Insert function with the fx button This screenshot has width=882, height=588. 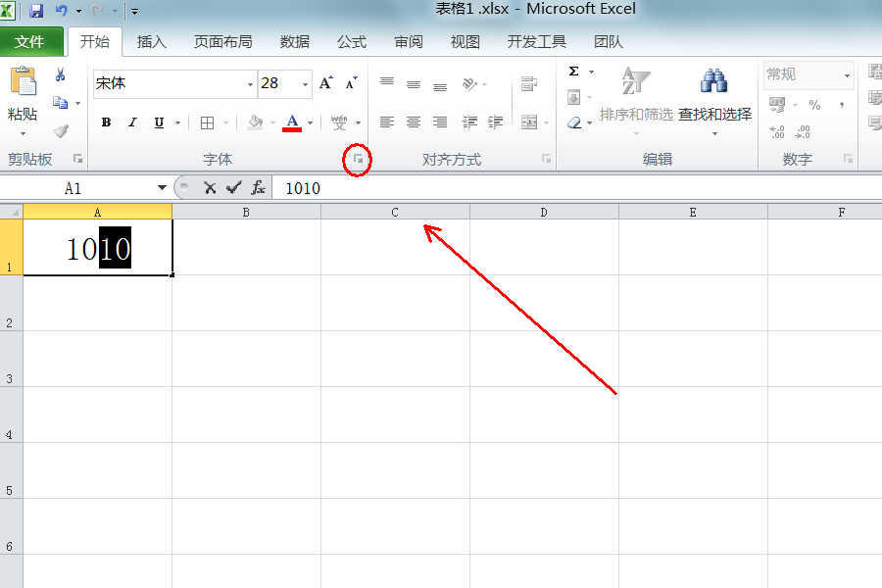258,187
